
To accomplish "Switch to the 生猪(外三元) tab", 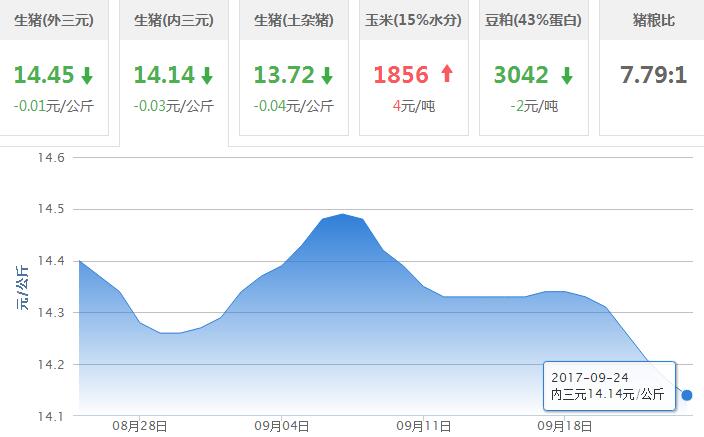I will click(54, 20).
